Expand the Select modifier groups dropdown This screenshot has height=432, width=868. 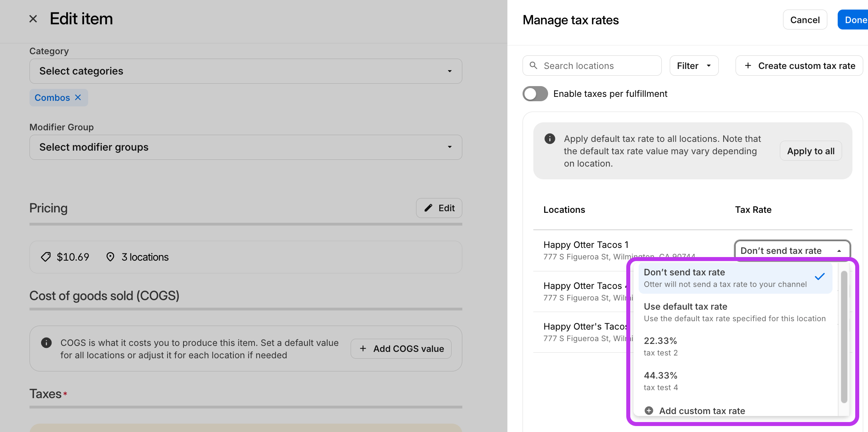[246, 147]
